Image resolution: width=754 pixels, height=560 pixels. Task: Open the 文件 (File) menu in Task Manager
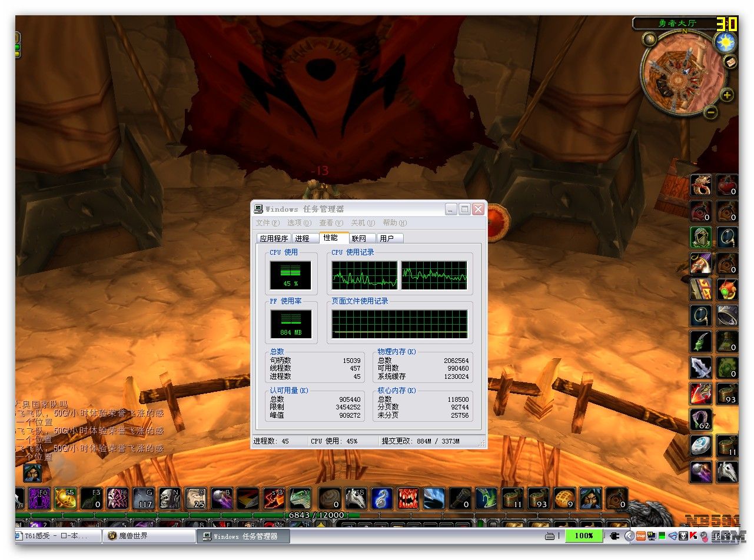coord(267,223)
